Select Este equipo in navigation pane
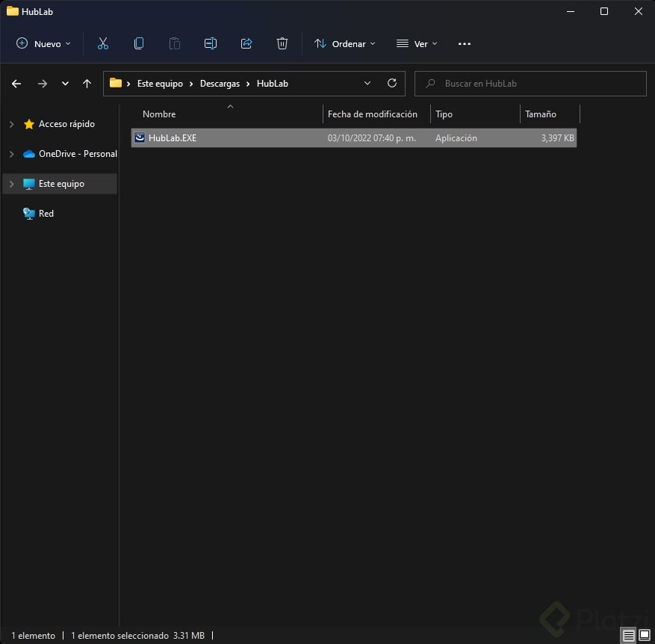 click(61, 184)
